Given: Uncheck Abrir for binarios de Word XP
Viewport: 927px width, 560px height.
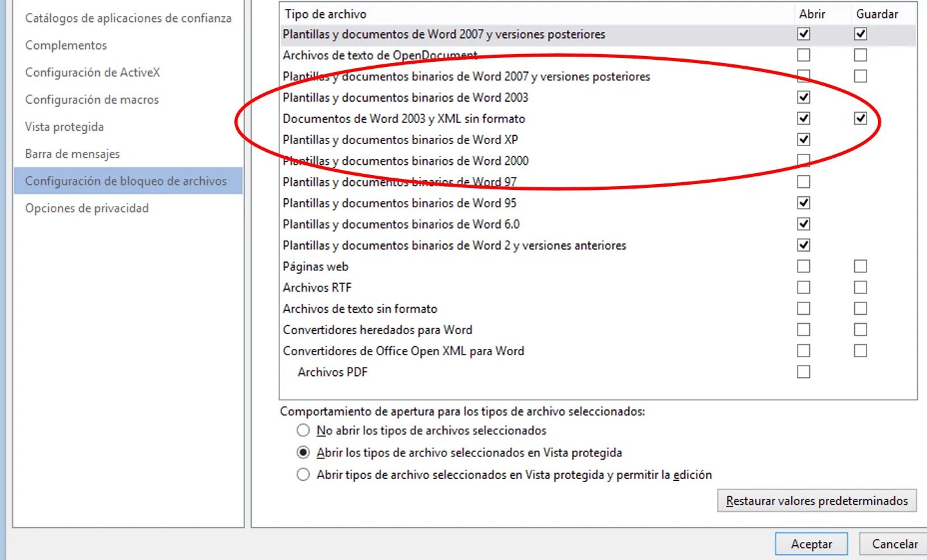Looking at the screenshot, I should (x=803, y=140).
